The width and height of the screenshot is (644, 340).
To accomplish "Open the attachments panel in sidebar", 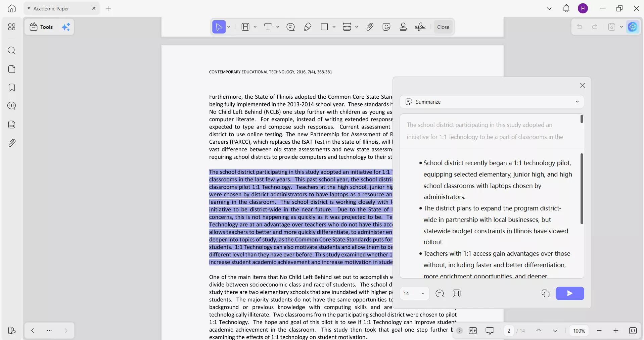I will click(x=12, y=143).
